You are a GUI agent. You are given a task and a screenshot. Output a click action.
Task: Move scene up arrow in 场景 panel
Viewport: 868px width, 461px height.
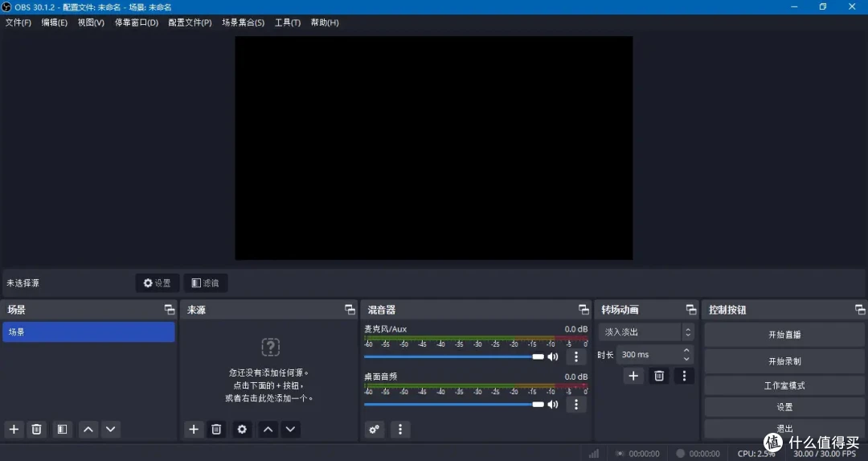(x=88, y=430)
